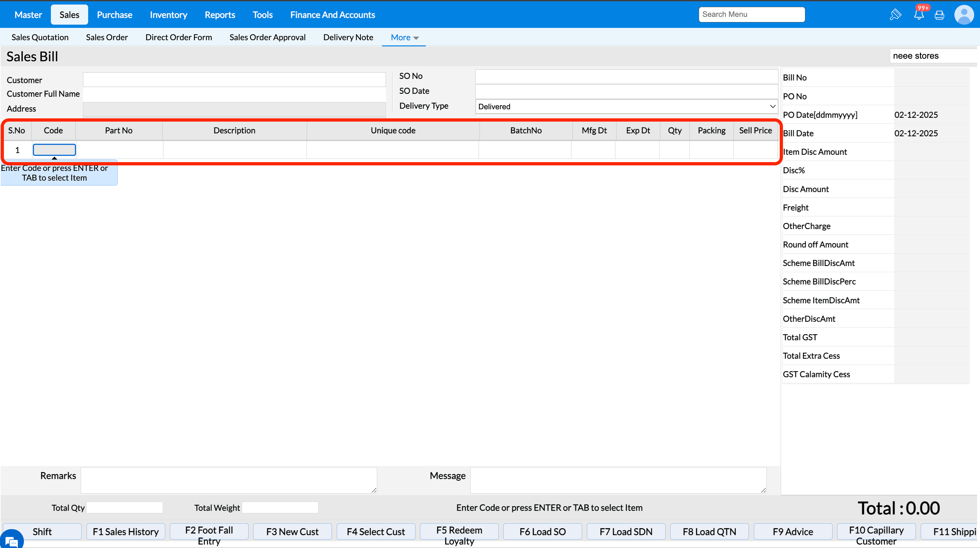This screenshot has height=548, width=980.
Task: Click the Code cell in row 1
Action: [x=54, y=150]
